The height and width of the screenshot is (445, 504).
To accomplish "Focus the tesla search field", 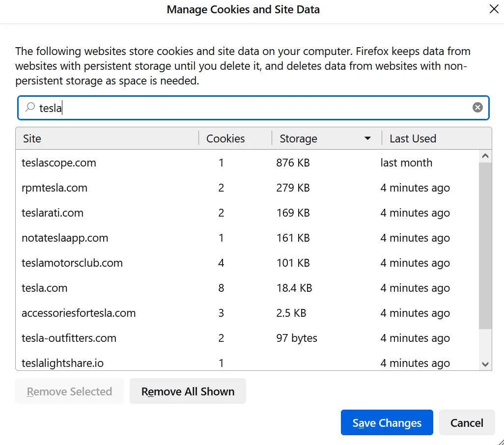I will [x=253, y=108].
